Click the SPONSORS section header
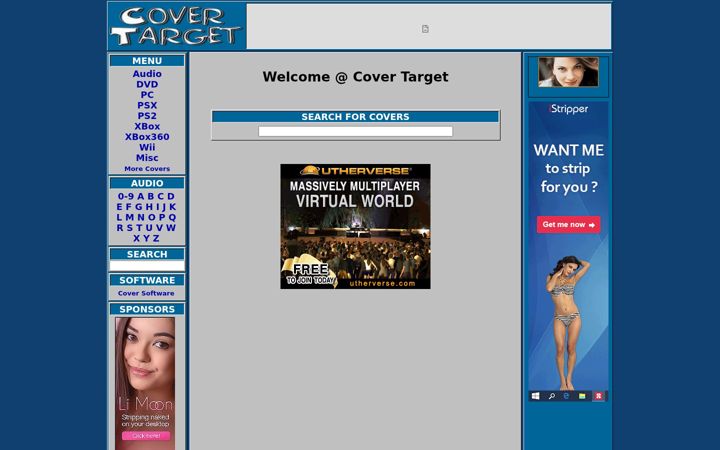The image size is (720, 450). 147,309
